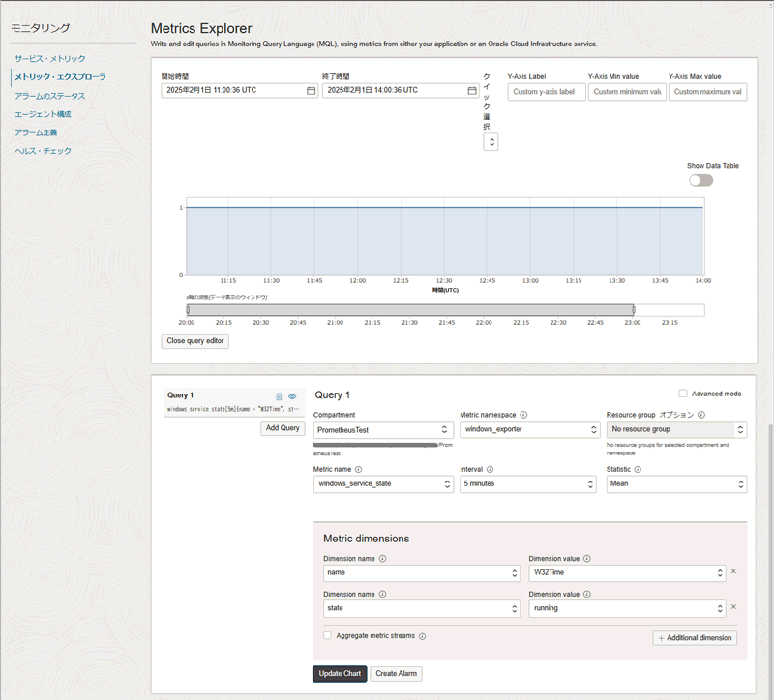
Task: Remove the name W32Time dimension row
Action: click(x=733, y=571)
